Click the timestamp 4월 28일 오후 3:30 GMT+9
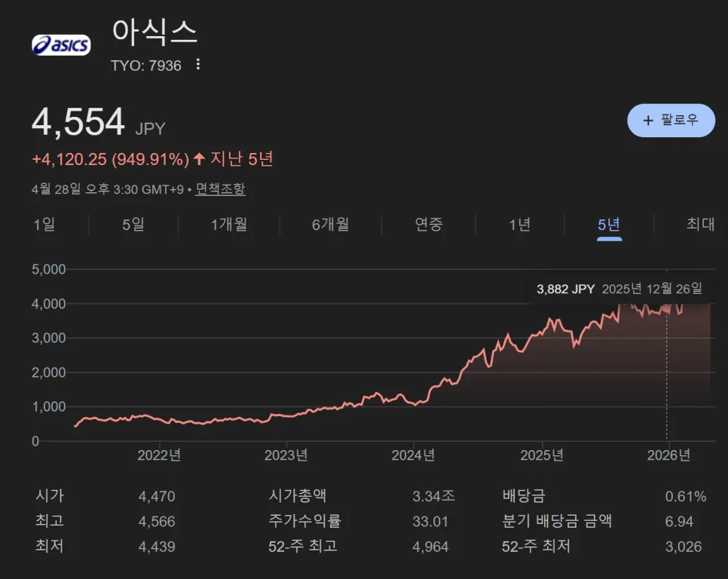 point(108,189)
